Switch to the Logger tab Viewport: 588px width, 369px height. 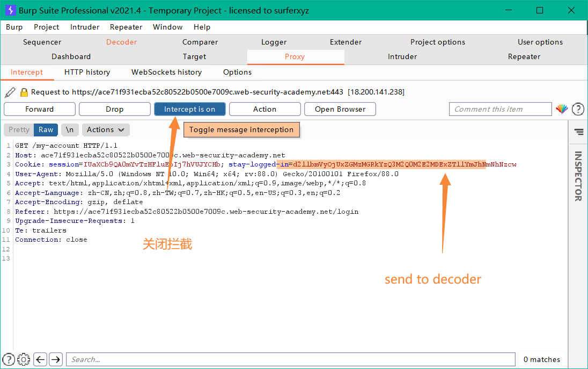(x=274, y=42)
